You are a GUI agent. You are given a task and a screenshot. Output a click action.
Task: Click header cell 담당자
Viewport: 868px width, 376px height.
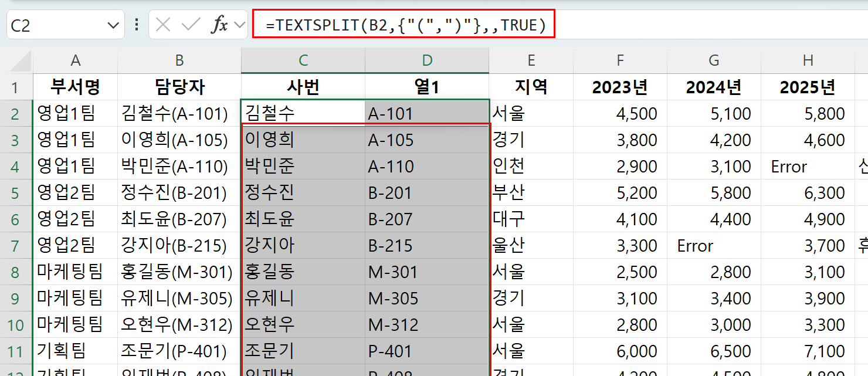coord(179,87)
